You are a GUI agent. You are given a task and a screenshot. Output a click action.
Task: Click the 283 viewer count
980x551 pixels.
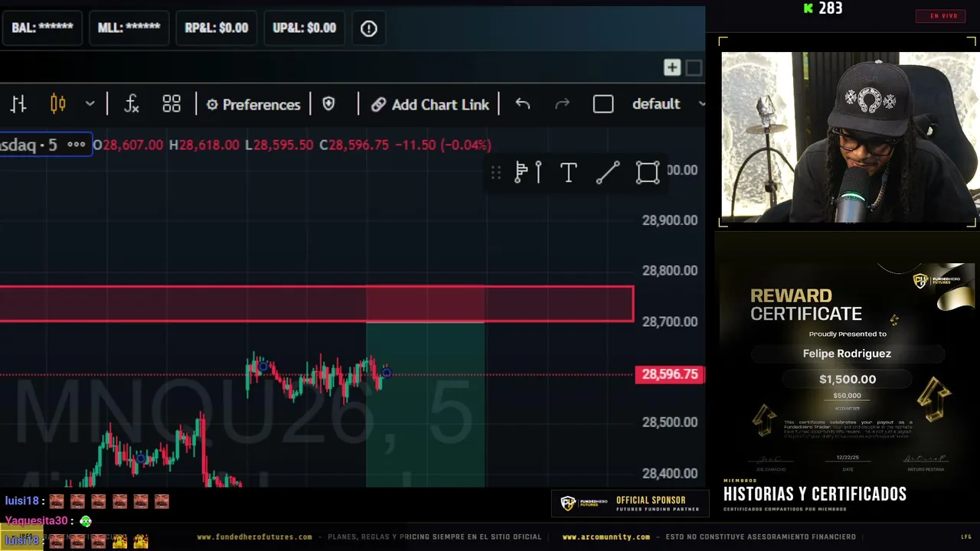tap(831, 8)
